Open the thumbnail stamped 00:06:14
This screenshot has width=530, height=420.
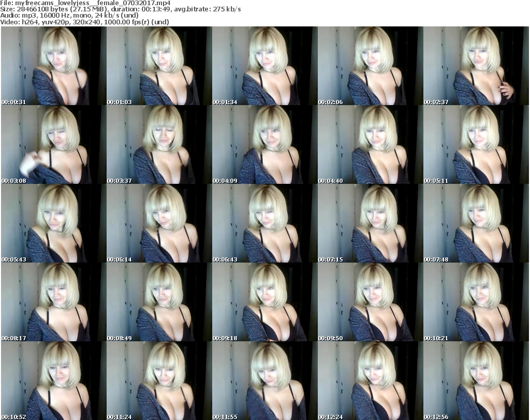click(x=159, y=224)
